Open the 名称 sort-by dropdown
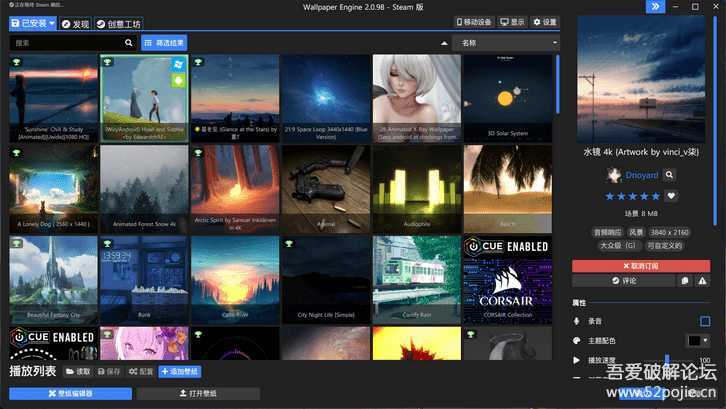The height and width of the screenshot is (409, 726). click(x=504, y=43)
